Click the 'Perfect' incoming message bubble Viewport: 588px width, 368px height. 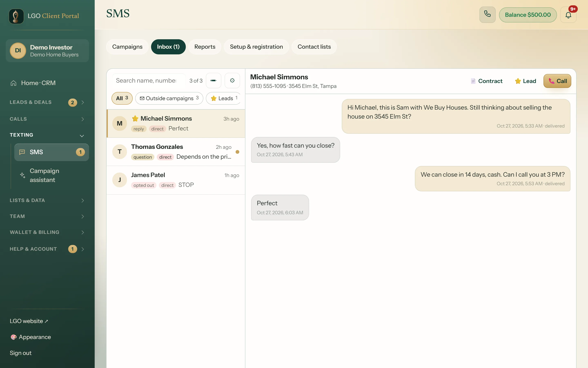click(x=280, y=207)
